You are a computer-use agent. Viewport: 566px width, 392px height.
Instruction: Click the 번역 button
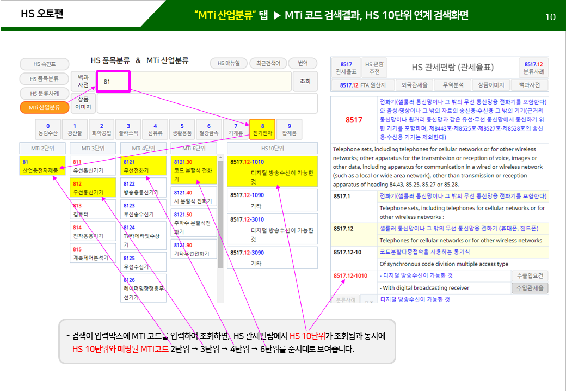(303, 63)
